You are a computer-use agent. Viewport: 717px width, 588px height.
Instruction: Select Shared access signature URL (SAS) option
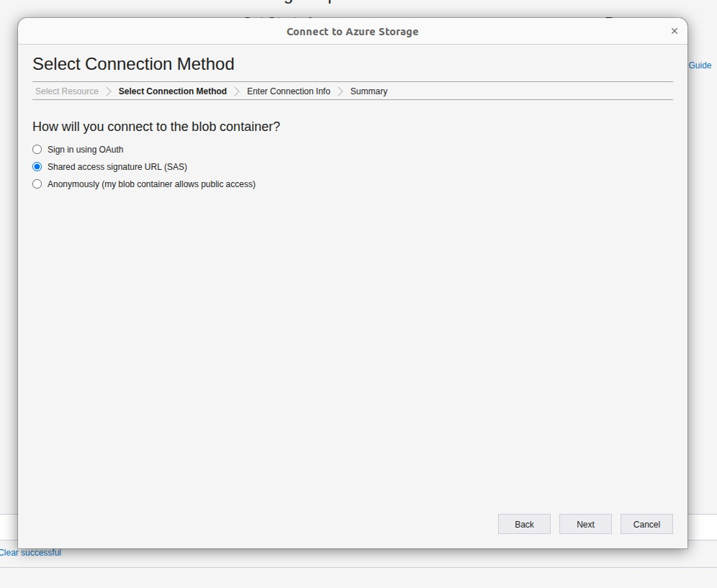tap(37, 167)
